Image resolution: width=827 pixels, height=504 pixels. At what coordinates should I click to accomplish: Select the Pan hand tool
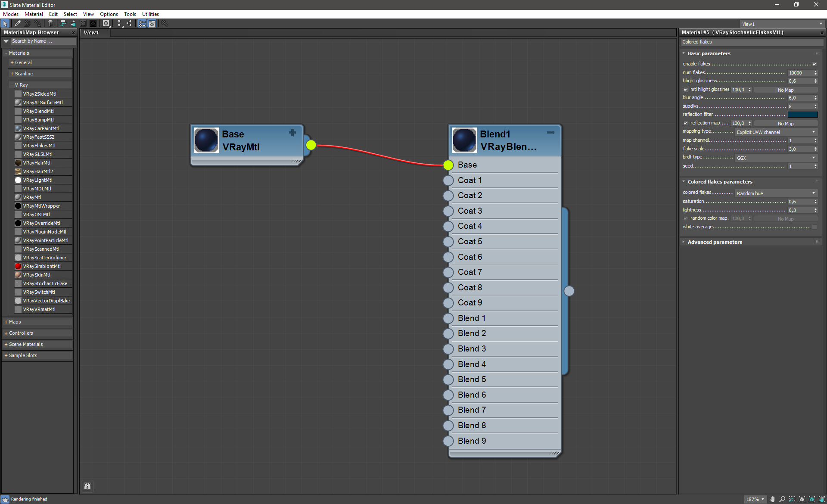772,499
